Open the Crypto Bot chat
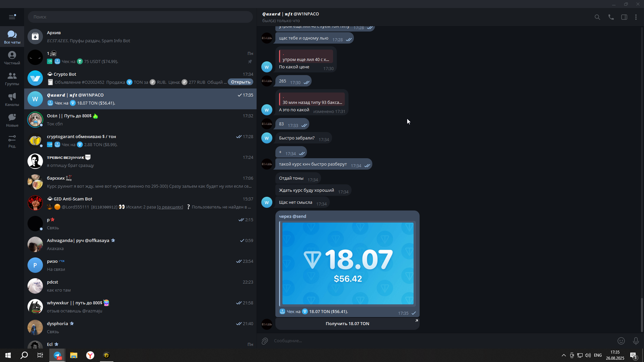Screen dimensions: 644x362 [x=140, y=78]
